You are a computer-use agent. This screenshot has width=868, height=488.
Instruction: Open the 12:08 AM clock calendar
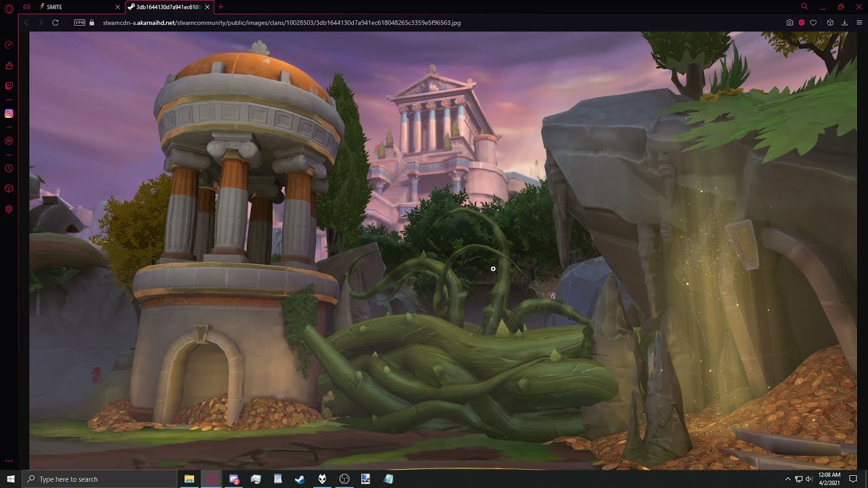coord(829,479)
